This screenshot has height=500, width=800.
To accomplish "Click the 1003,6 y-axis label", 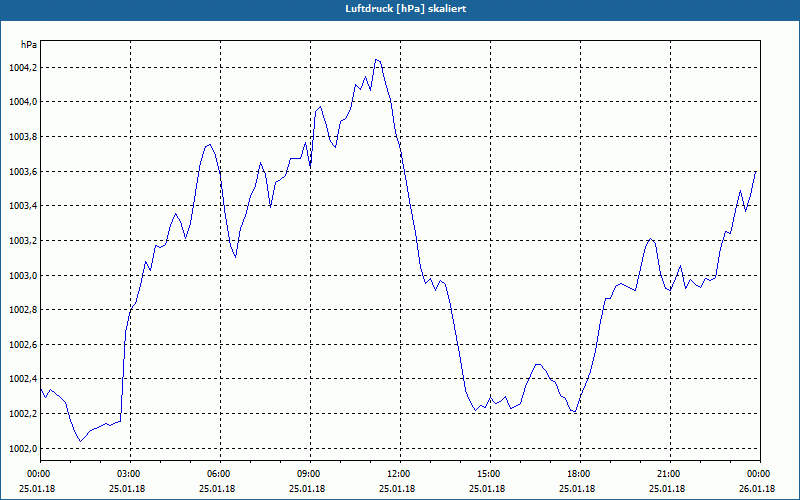I will 23,171.
